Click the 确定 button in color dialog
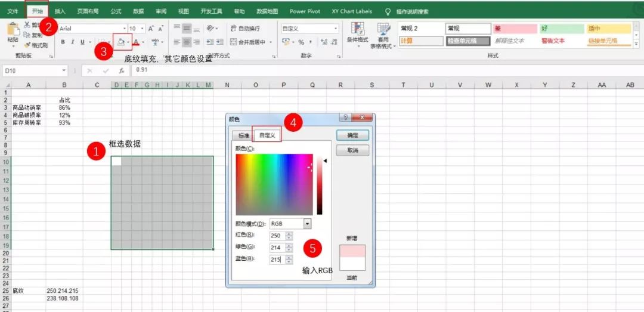Screen dimensions: 644x312 (x=352, y=135)
